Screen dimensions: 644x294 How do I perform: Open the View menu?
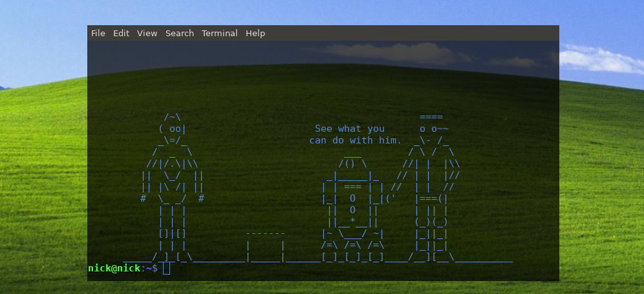tap(147, 33)
